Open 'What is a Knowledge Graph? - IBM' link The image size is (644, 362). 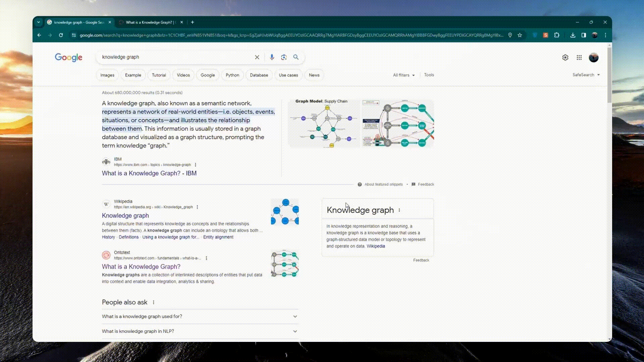pyautogui.click(x=149, y=173)
